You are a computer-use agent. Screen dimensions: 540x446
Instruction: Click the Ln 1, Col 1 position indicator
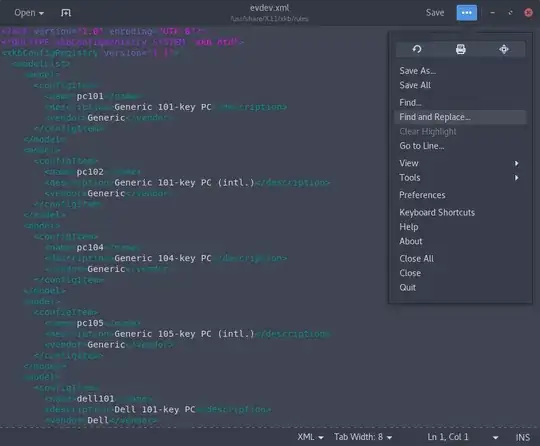(x=448, y=437)
